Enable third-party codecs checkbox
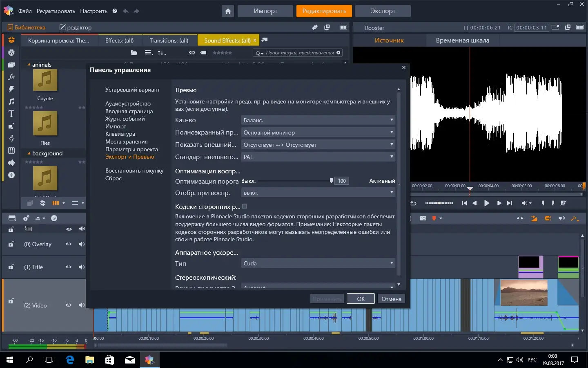The image size is (588, 368). 244,206
